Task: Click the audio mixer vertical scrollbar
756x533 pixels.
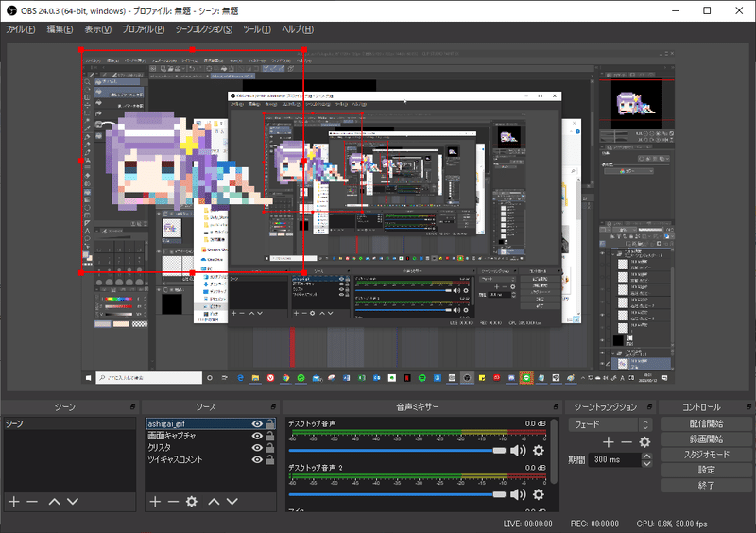Action: [x=554, y=451]
